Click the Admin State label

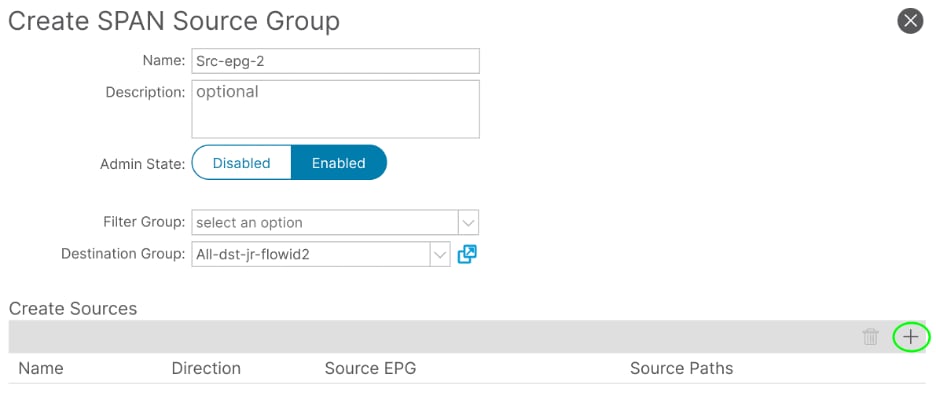(x=143, y=164)
